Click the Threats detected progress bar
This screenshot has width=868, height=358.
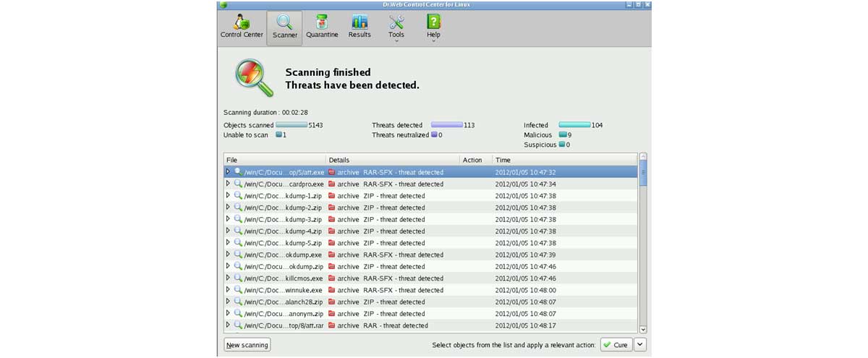click(x=447, y=125)
